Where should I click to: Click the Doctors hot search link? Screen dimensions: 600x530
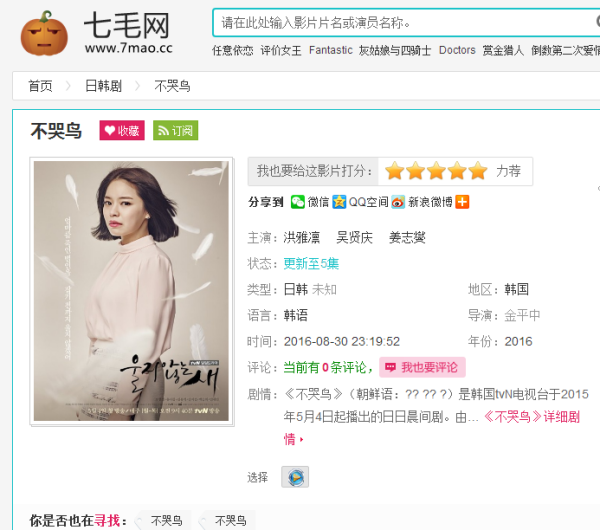457,50
